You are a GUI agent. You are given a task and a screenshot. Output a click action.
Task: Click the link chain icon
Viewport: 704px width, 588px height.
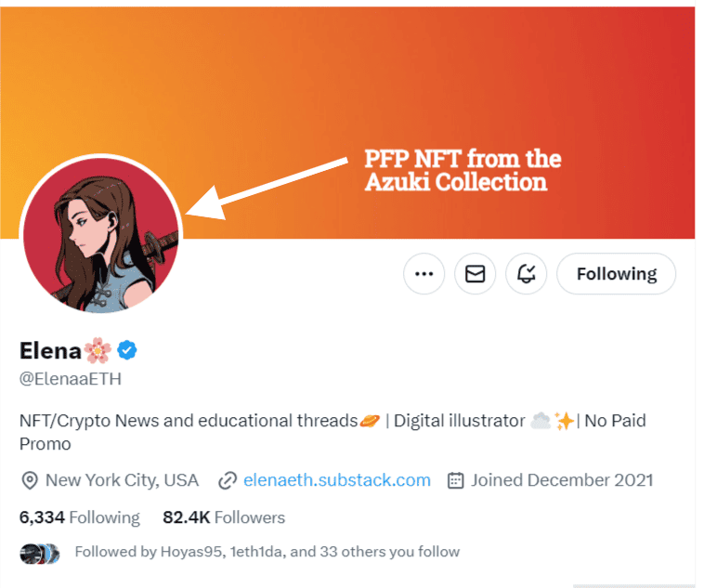coord(228,480)
